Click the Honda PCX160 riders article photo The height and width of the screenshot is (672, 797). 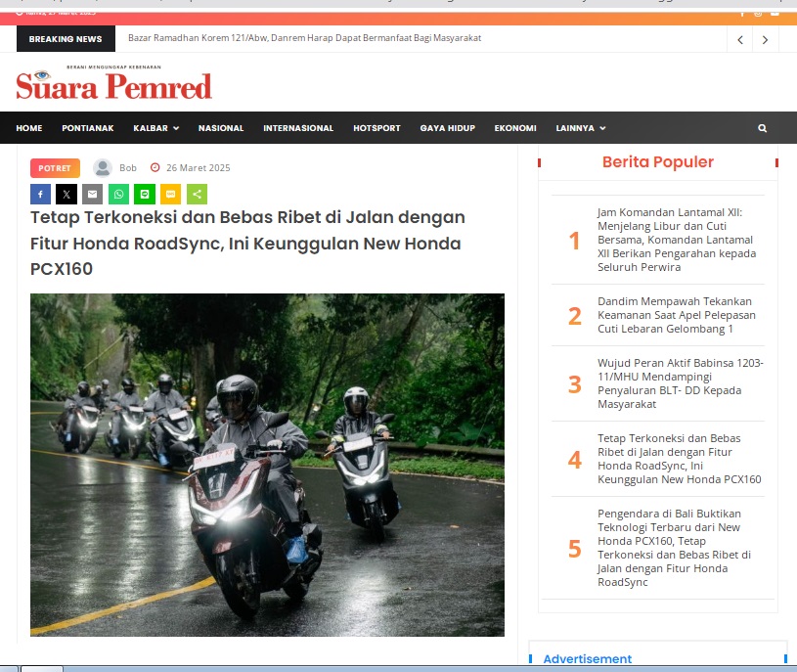267,465
